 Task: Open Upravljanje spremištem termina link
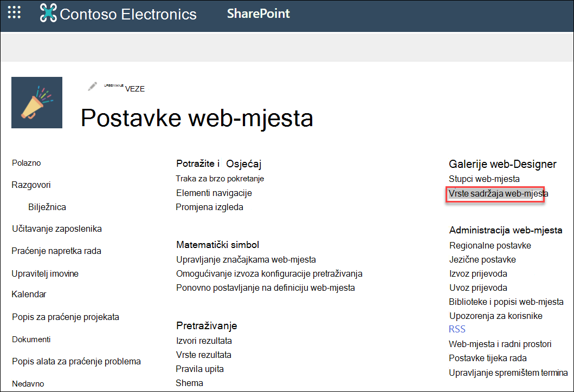508,373
